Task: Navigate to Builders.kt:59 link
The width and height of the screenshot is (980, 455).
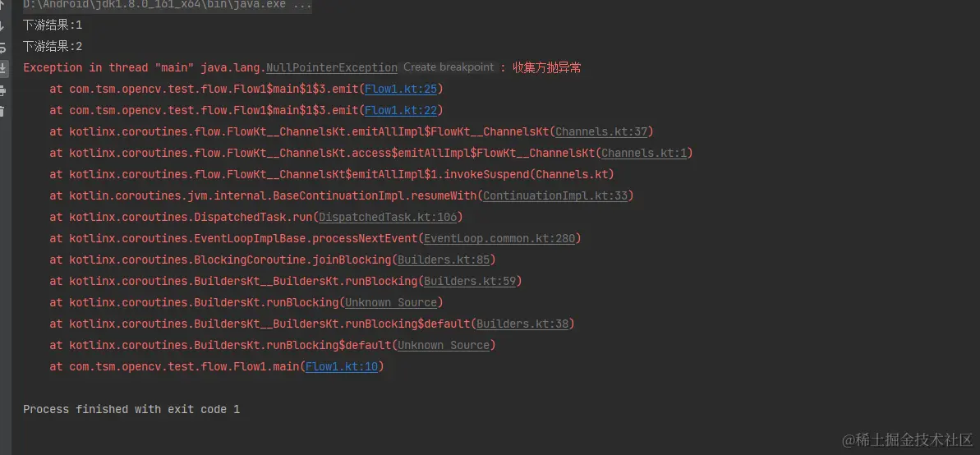Action: coord(470,281)
